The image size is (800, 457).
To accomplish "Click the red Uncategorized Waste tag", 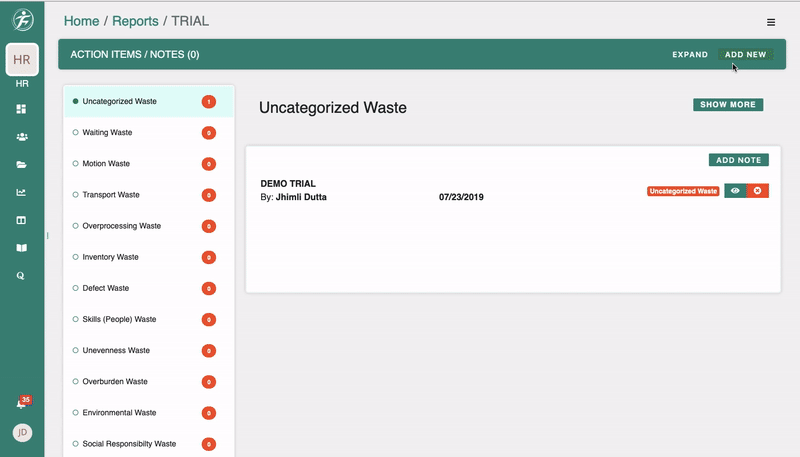I will (x=683, y=190).
